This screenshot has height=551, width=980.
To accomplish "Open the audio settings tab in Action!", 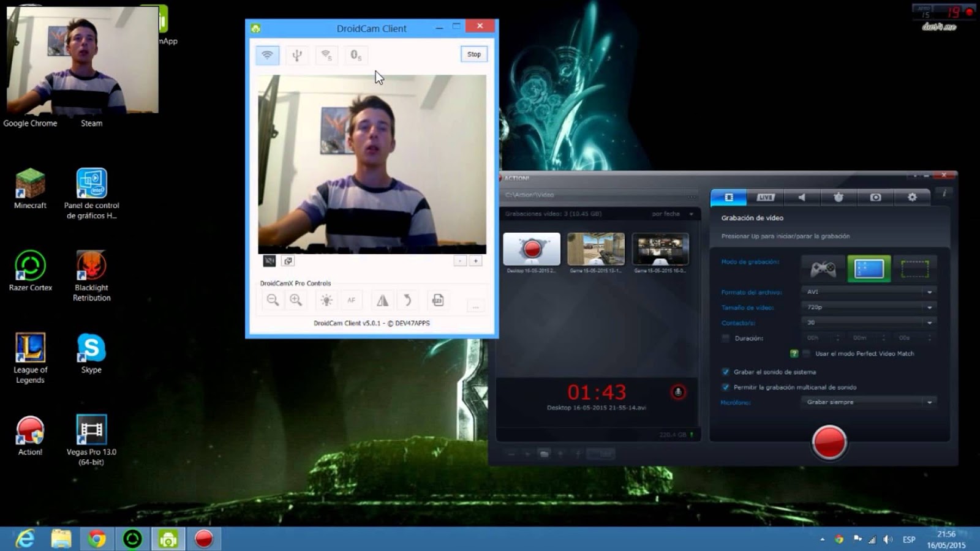I will click(801, 197).
